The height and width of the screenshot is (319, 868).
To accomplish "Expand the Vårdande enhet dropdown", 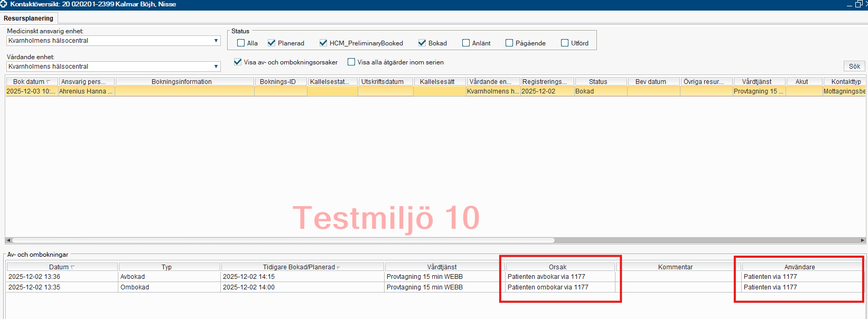I will click(216, 67).
